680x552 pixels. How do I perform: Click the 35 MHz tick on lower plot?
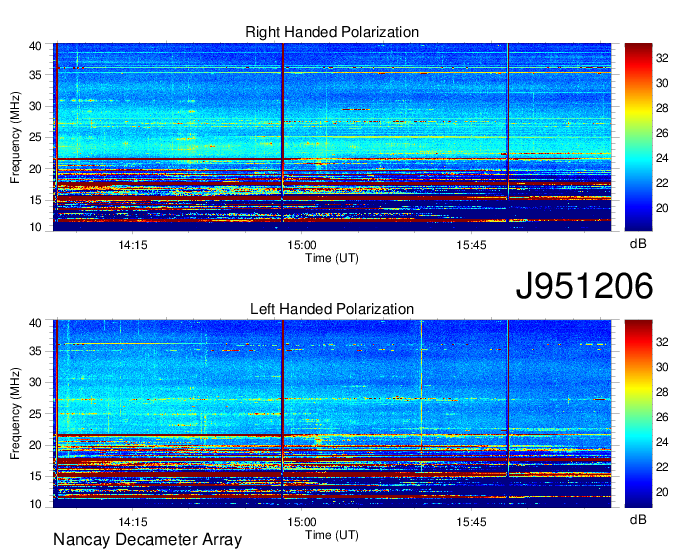[36, 351]
